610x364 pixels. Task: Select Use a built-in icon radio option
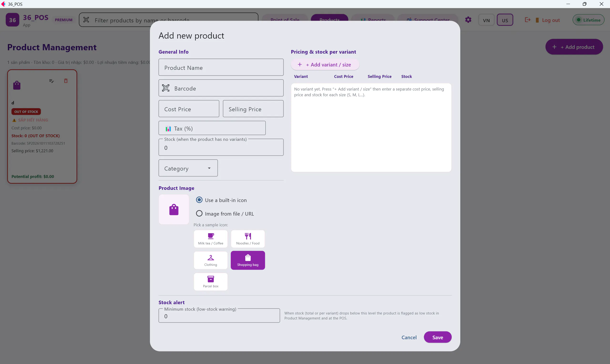[x=199, y=200]
